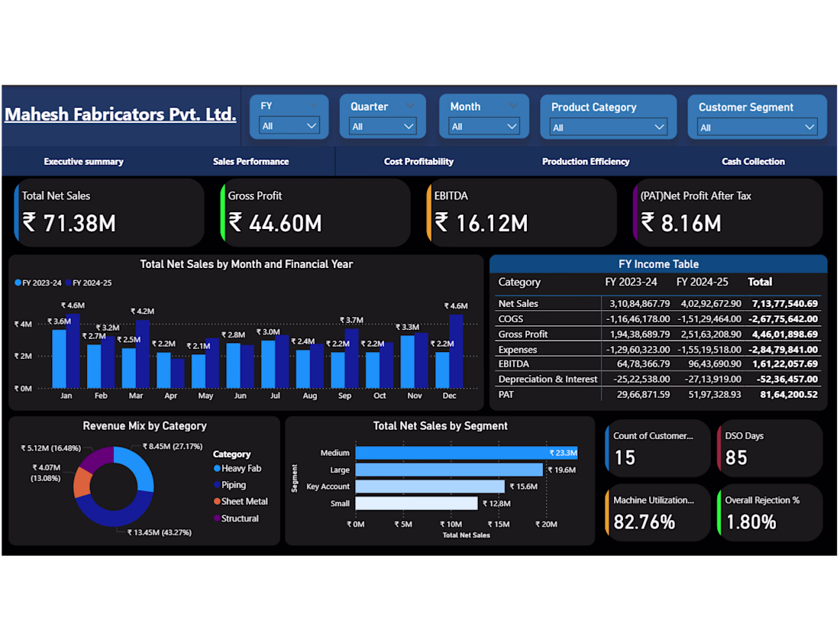Select the Key Account segment bar
This screenshot has height=630, width=840.
(430, 486)
